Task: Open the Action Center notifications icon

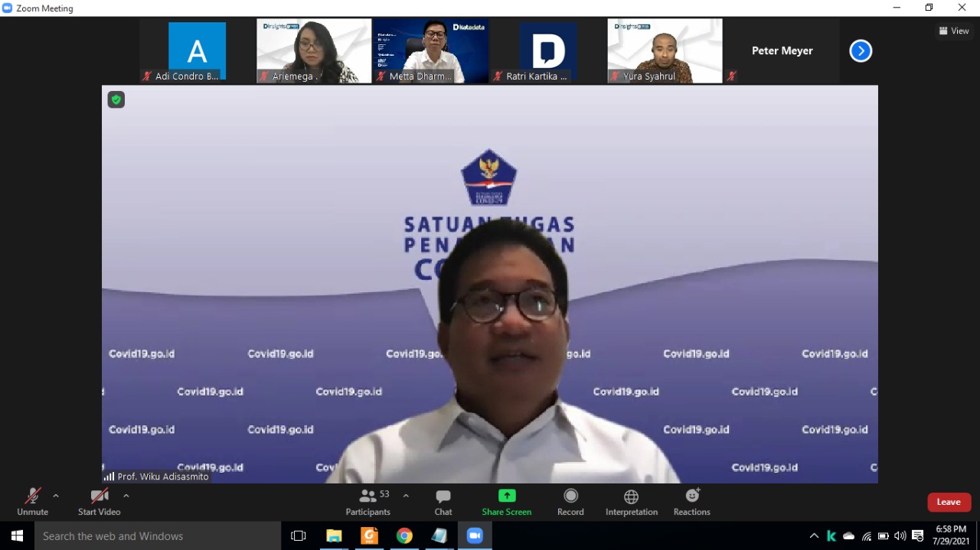Action: coord(918,535)
